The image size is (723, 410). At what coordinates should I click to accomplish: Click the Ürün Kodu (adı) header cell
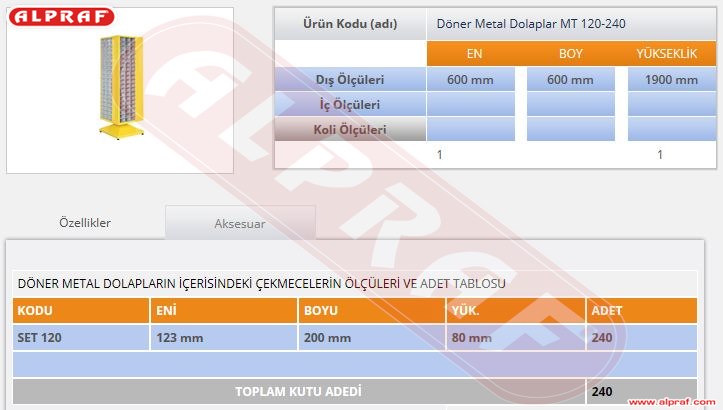[x=349, y=23]
